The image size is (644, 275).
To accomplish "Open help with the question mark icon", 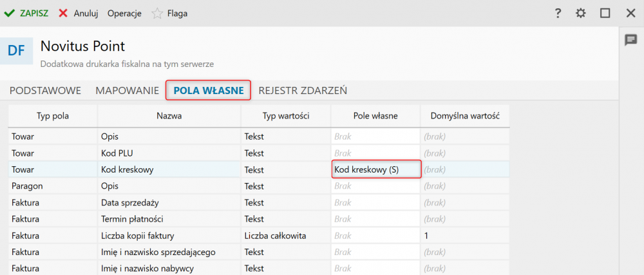I will pyautogui.click(x=557, y=14).
